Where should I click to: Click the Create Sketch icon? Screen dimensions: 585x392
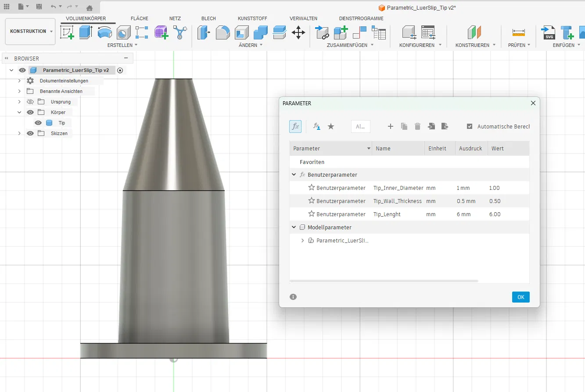67,32
